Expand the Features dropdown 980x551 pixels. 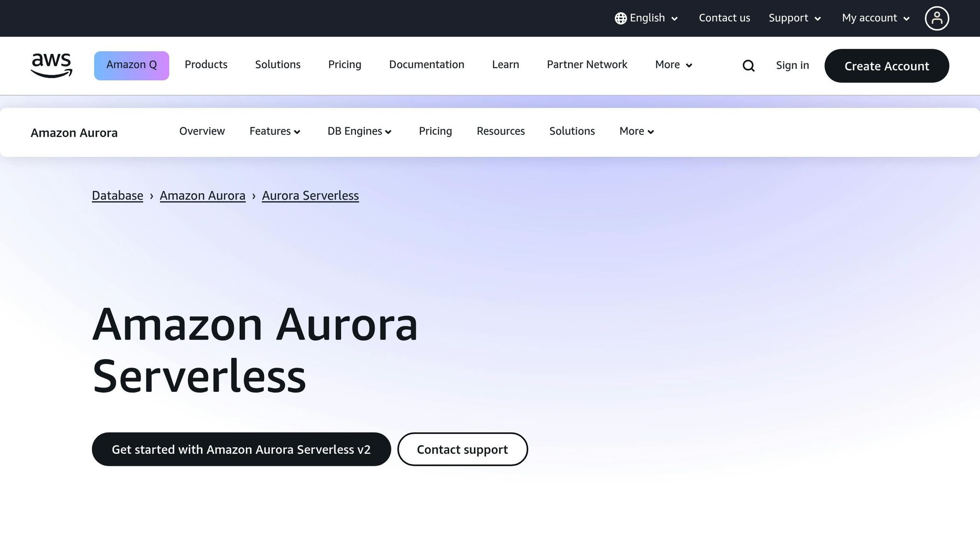click(x=275, y=131)
